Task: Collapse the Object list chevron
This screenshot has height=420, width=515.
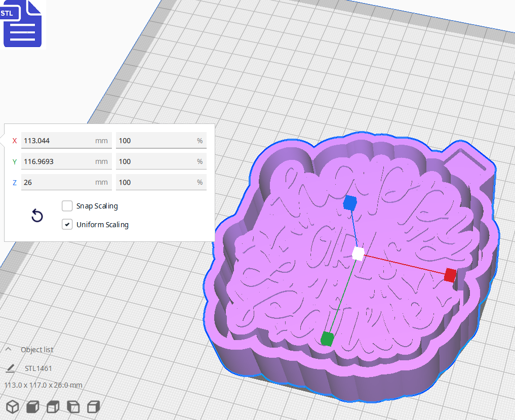Action: [x=9, y=350]
